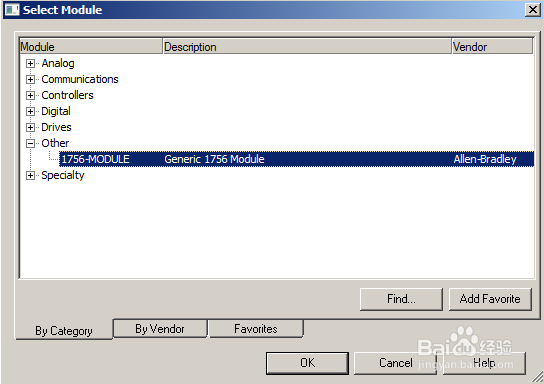Click the Add Favorite button
Image resolution: width=544 pixels, height=384 pixels.
(490, 299)
